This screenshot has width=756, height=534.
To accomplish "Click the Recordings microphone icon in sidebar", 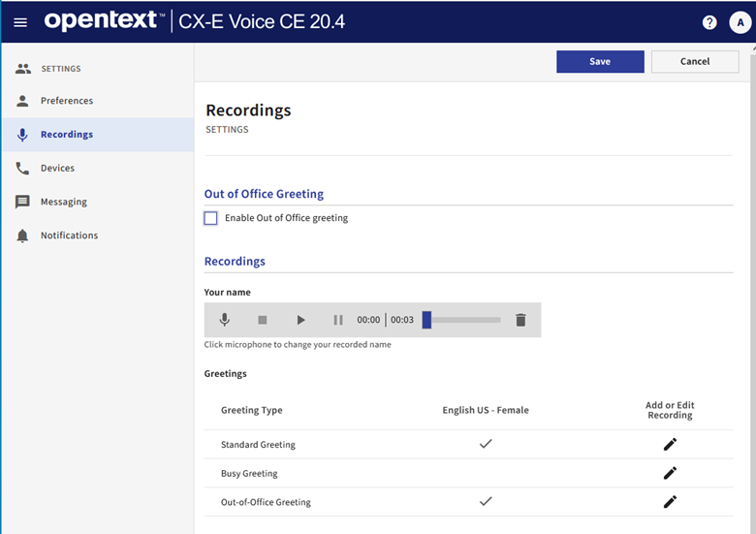I will [22, 135].
